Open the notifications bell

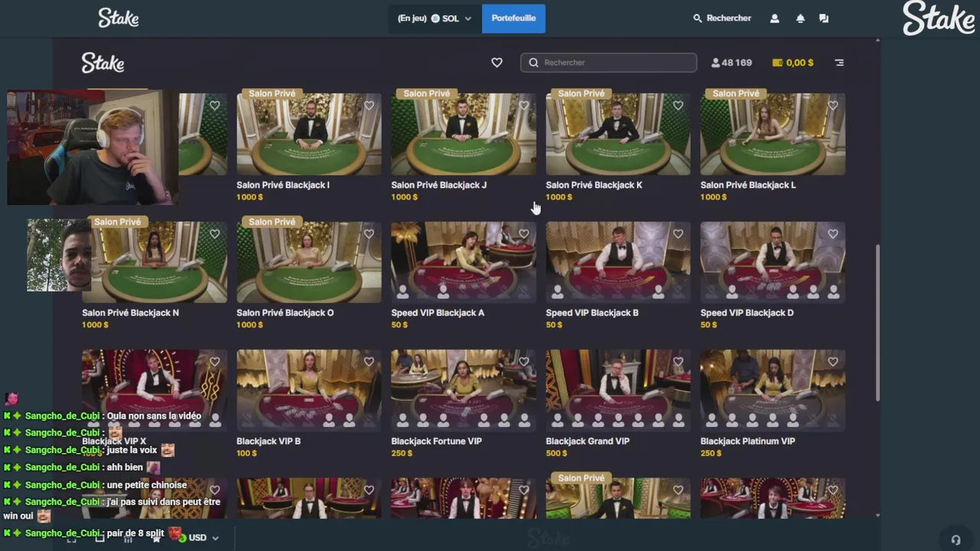coord(800,18)
